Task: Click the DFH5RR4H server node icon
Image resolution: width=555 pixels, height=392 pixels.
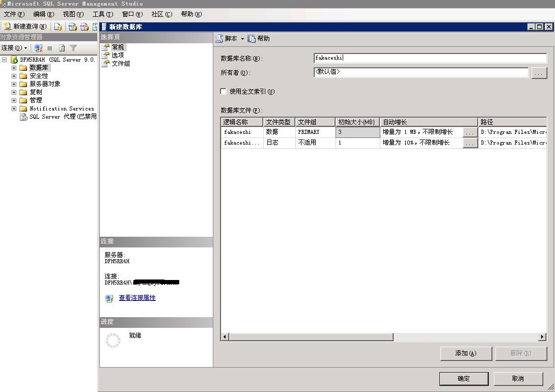Action: click(14, 60)
